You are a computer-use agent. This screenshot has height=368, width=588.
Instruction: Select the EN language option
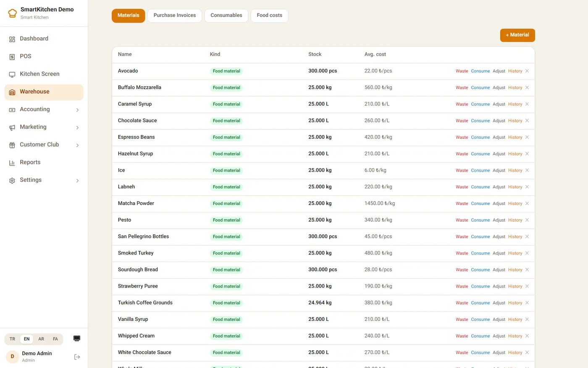pyautogui.click(x=26, y=339)
